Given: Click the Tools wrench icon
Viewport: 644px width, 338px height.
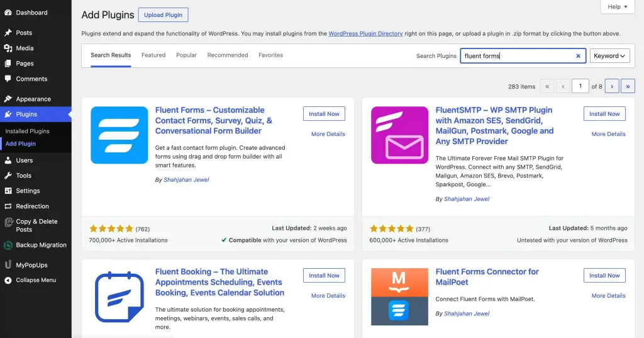Looking at the screenshot, I should click(8, 176).
